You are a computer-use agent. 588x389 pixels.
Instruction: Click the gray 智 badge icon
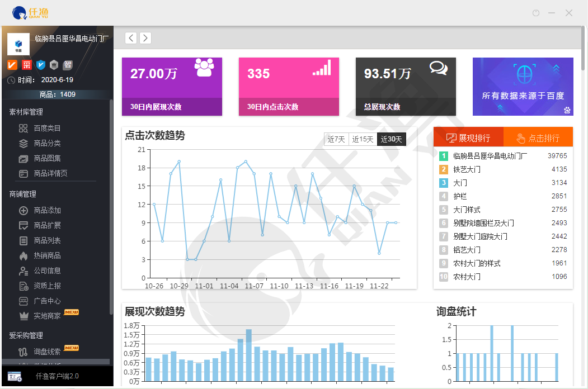pyautogui.click(x=68, y=65)
